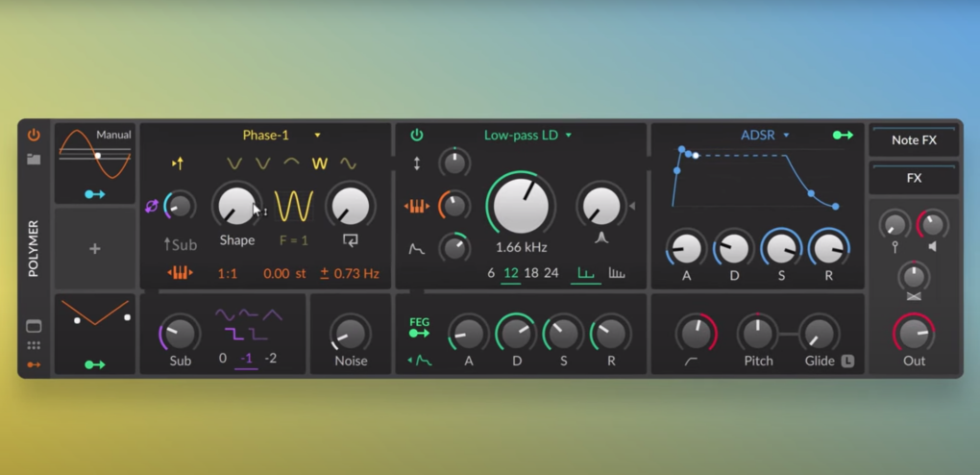Select the spectrum bars display icon

tap(617, 273)
